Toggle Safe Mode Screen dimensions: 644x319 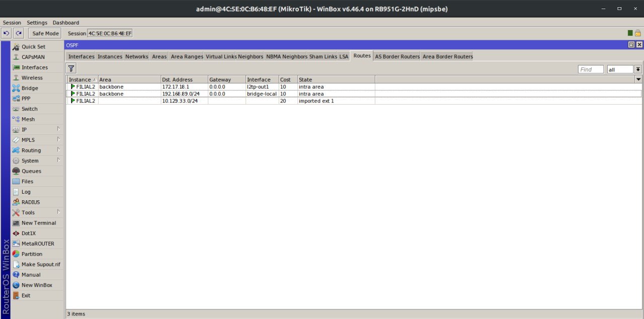point(45,33)
